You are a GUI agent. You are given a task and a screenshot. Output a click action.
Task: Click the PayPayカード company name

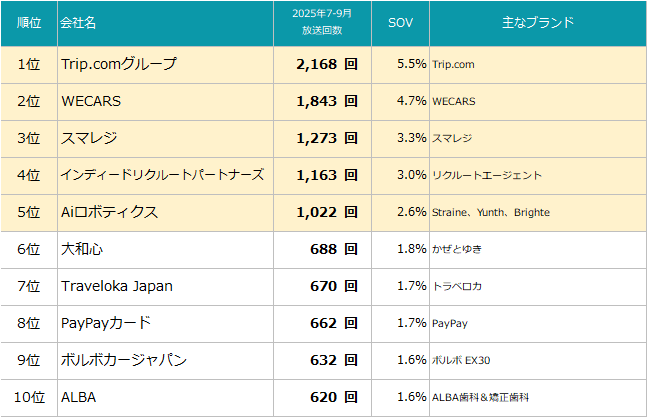[106, 323]
